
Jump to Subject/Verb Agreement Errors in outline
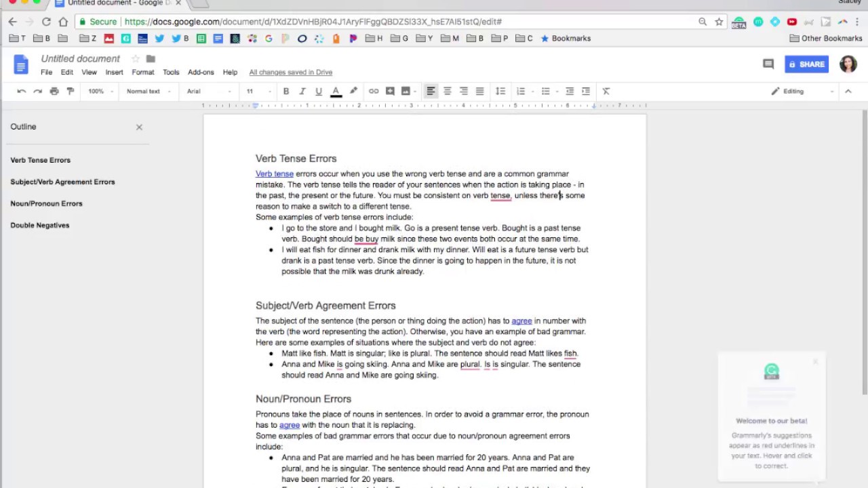tap(62, 182)
